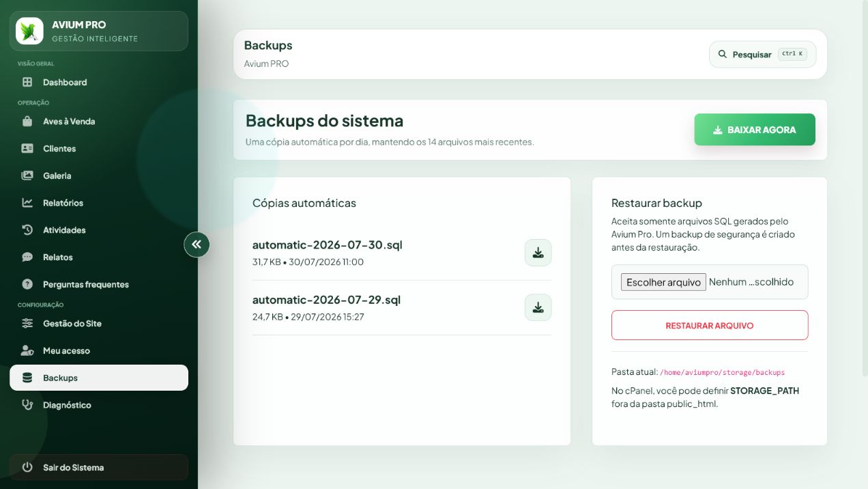Click the Galeria images icon

[x=27, y=176]
